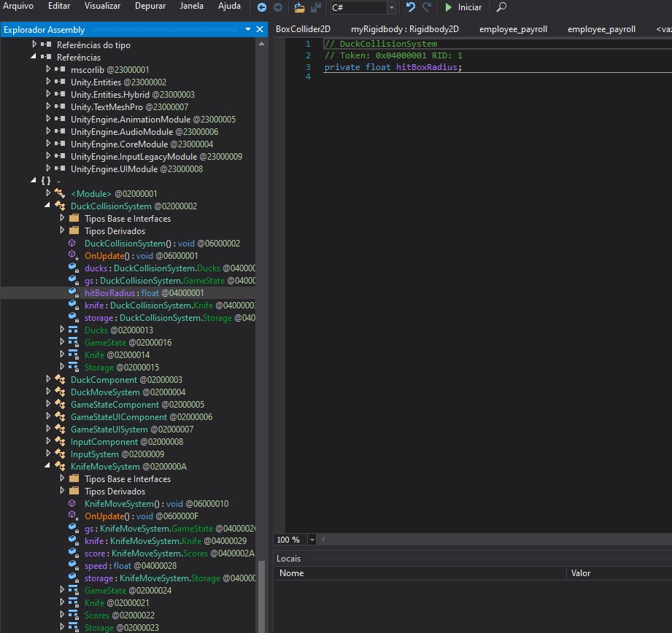Open the C# language dropdown
This screenshot has height=633, width=672.
[392, 7]
